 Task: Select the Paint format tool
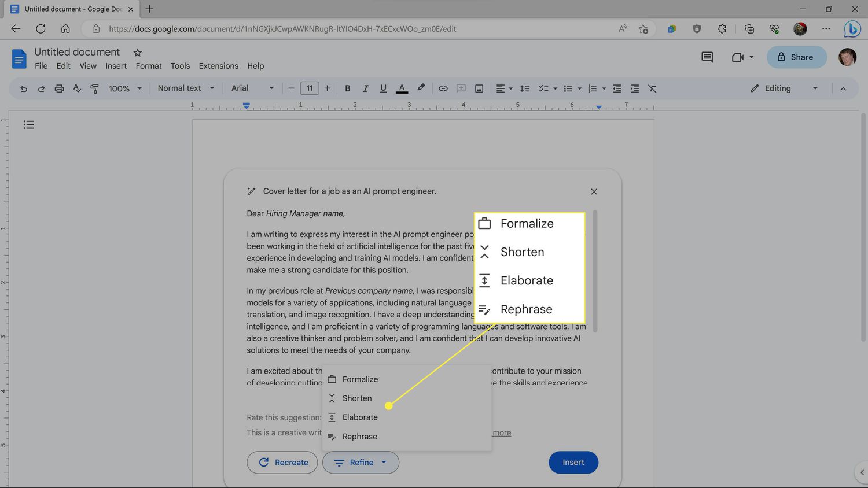coord(94,88)
